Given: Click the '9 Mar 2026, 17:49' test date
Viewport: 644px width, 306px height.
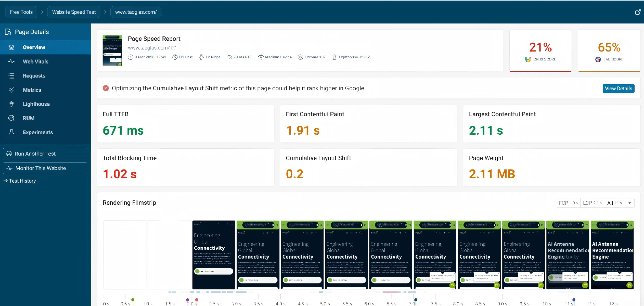Looking at the screenshot, I should [x=150, y=57].
